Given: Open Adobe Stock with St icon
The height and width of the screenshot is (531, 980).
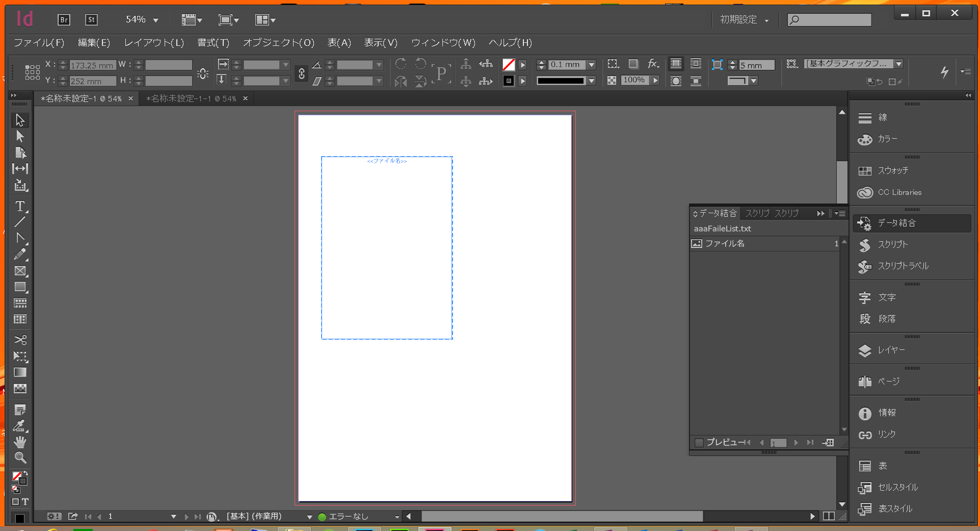Looking at the screenshot, I should point(91,19).
